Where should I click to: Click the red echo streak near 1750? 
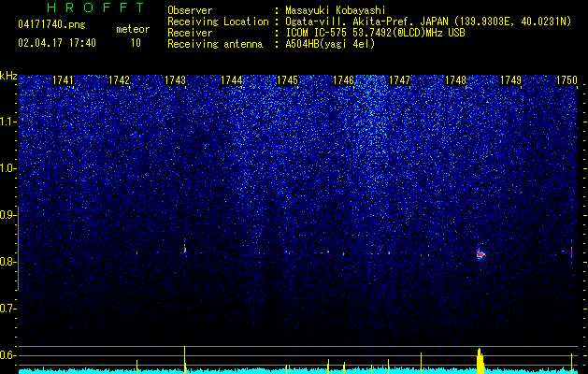(x=571, y=252)
